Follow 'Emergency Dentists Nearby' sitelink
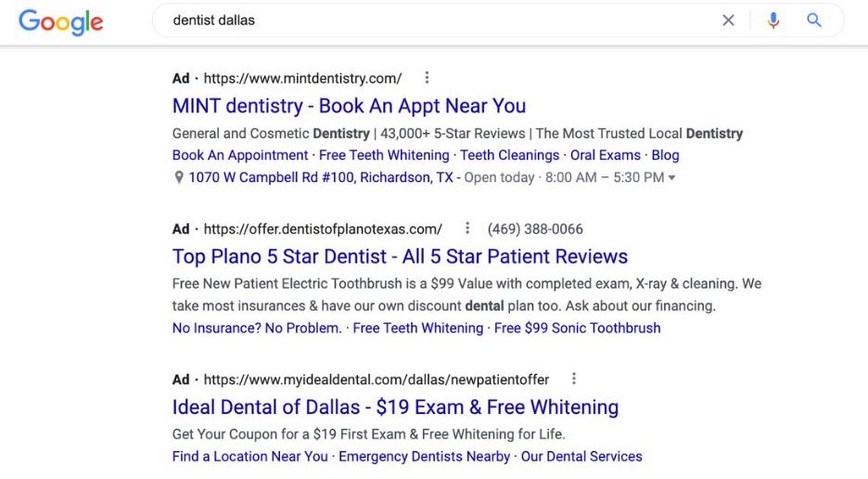 pyautogui.click(x=424, y=457)
